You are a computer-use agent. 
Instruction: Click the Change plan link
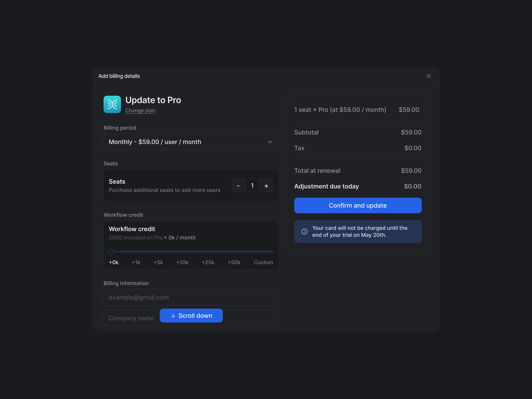tap(140, 110)
